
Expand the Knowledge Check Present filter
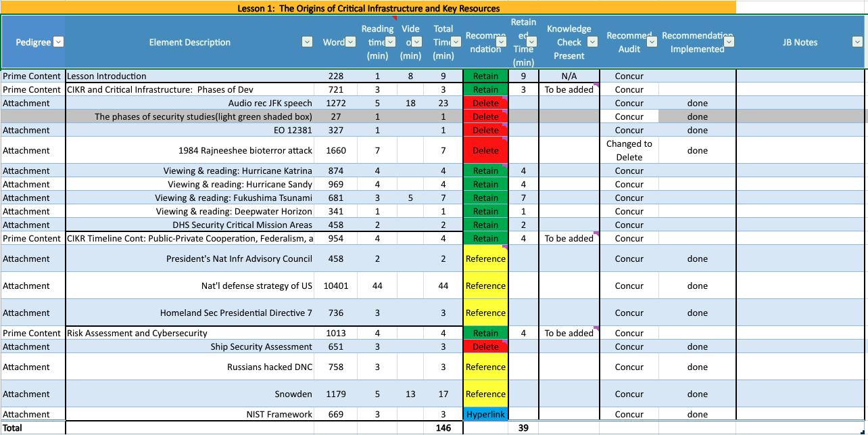[592, 42]
